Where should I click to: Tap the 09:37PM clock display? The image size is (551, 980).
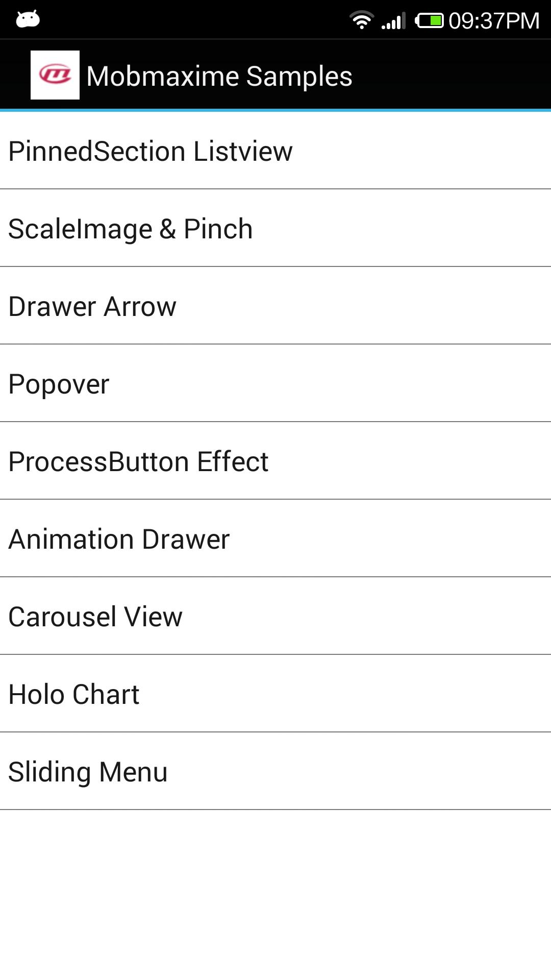tap(492, 19)
